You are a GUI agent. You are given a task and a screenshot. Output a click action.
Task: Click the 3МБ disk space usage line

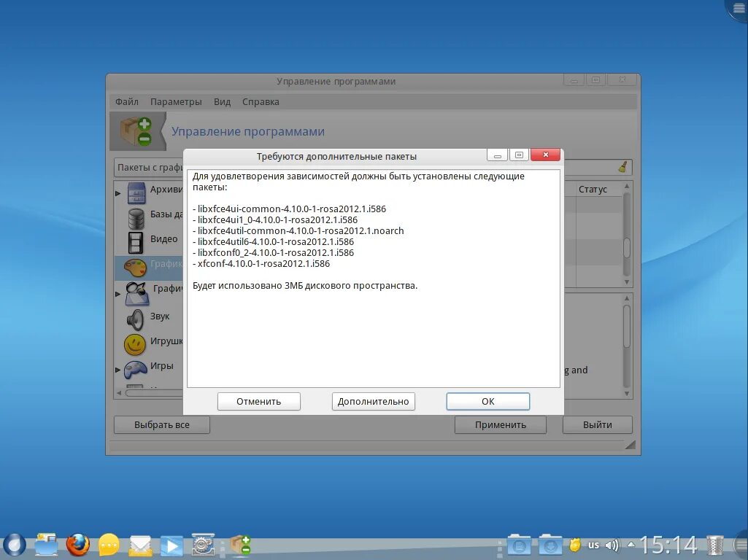(x=305, y=286)
